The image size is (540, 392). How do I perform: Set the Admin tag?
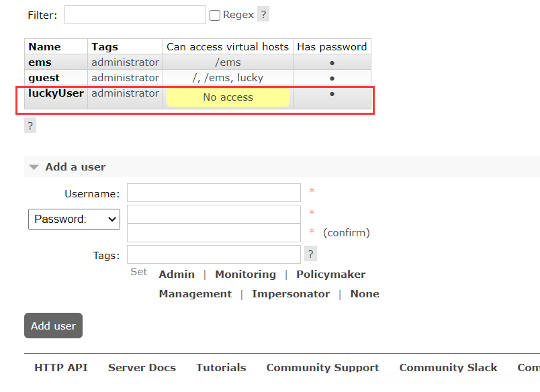pos(177,275)
